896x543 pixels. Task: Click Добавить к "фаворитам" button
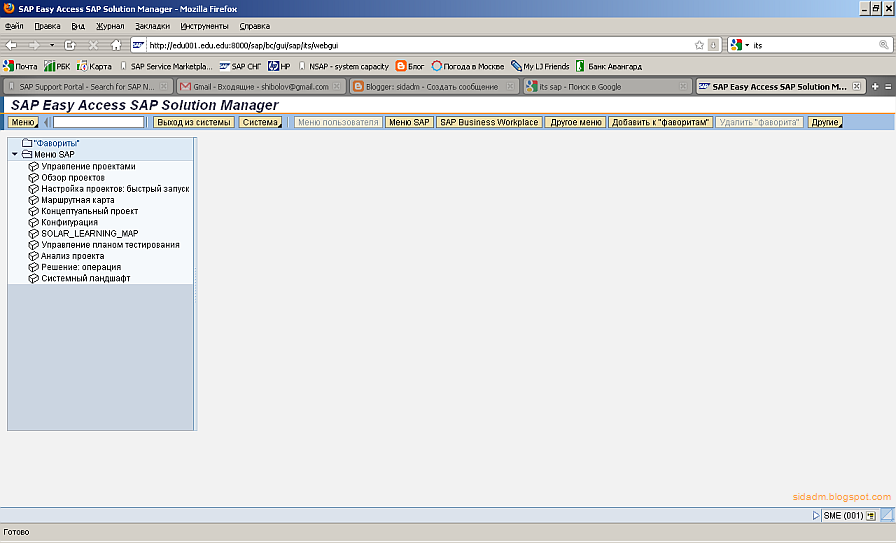[x=661, y=122]
